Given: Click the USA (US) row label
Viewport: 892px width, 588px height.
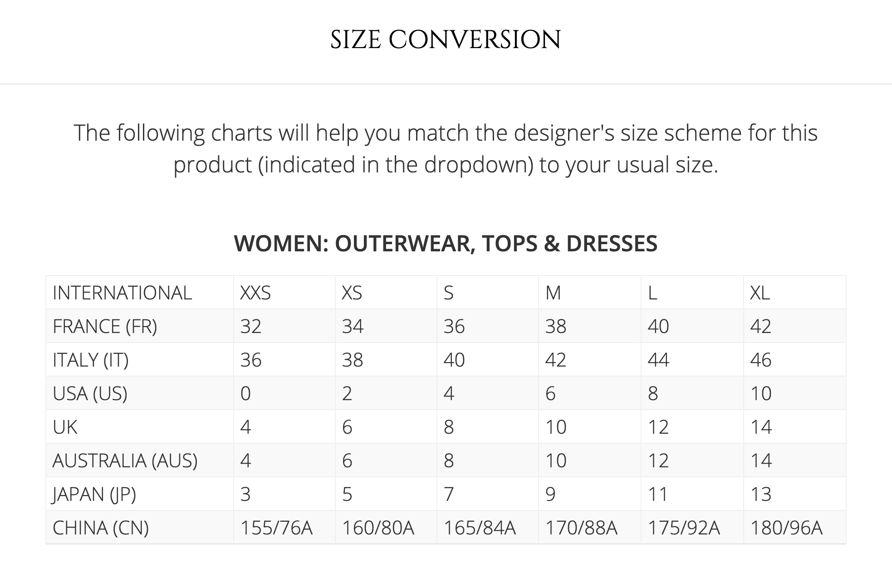Looking at the screenshot, I should [x=140, y=393].
